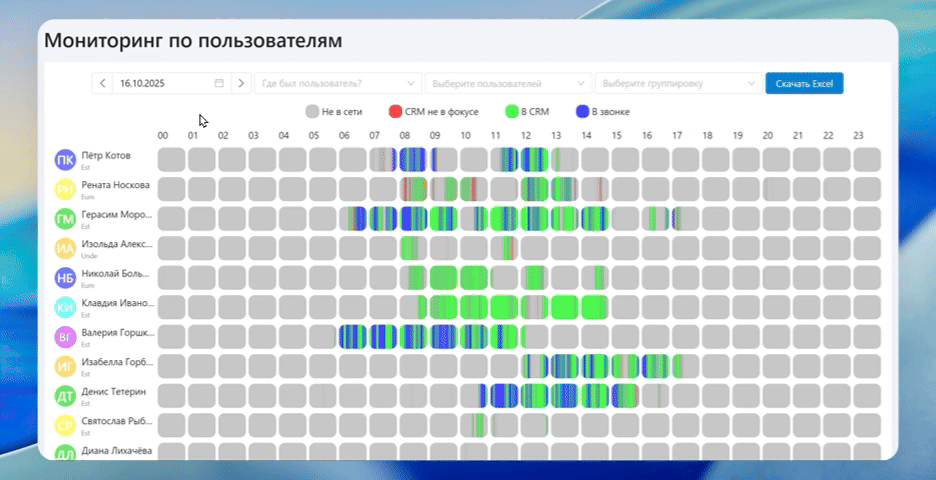
Task: Toggle the 'CRM не в фокусе' legend item
Action: click(434, 112)
